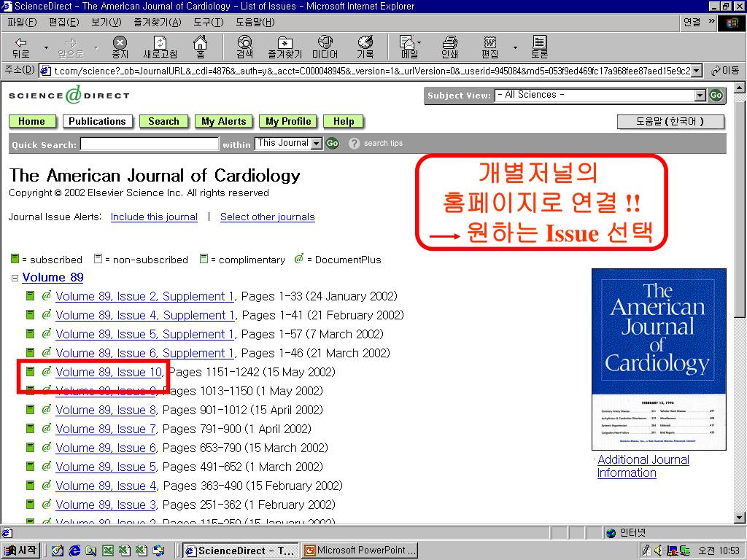Open Volume 89, Issue 2, Supplement 1 link
This screenshot has height=560, width=747.
(x=145, y=296)
